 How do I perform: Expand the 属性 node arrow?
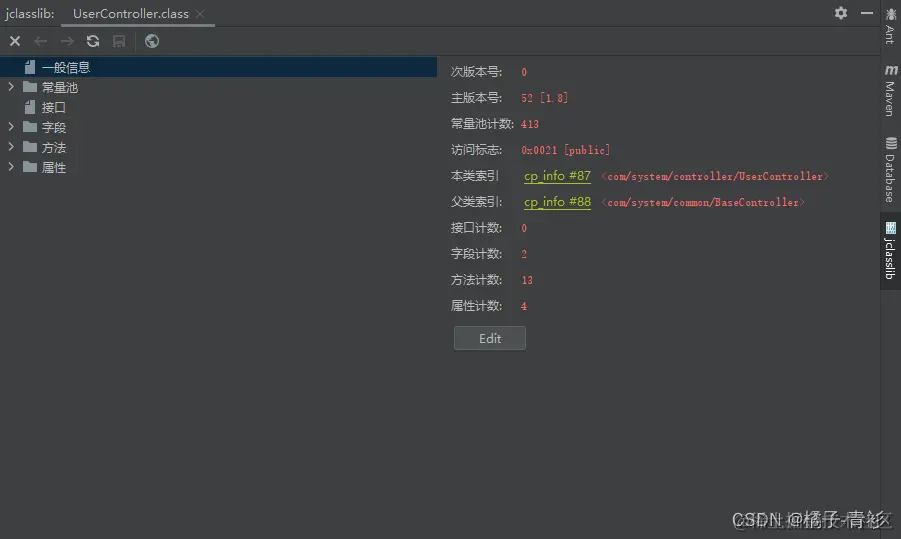tap(11, 167)
